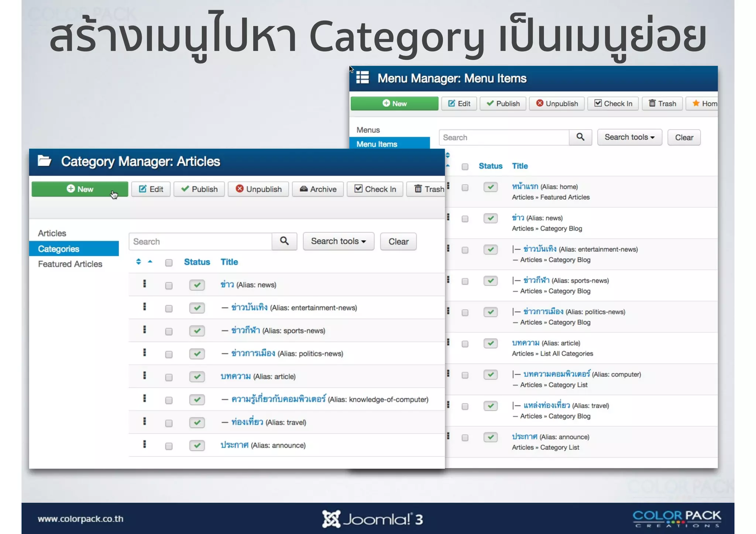Click green New button in Category Manager
This screenshot has height=534, width=756.
point(80,189)
